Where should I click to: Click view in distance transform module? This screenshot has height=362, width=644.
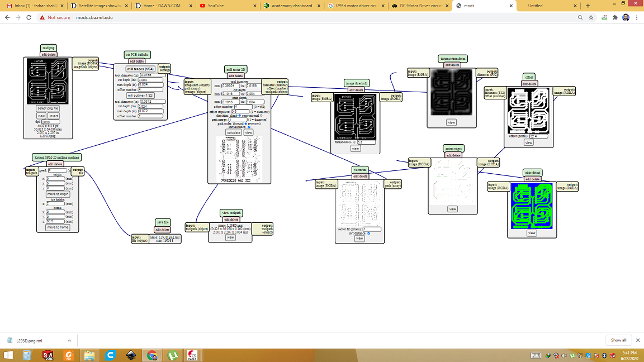[451, 122]
